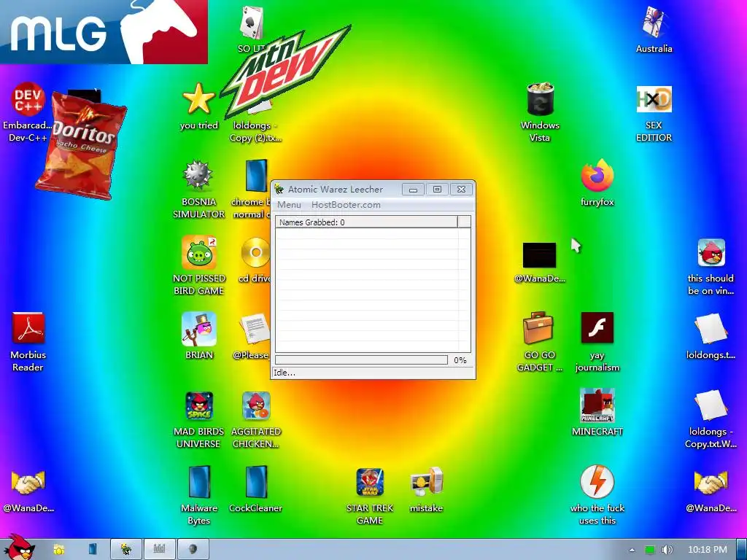Select the 'yay journalism' Flash icon
This screenshot has width=747, height=560.
597,342
